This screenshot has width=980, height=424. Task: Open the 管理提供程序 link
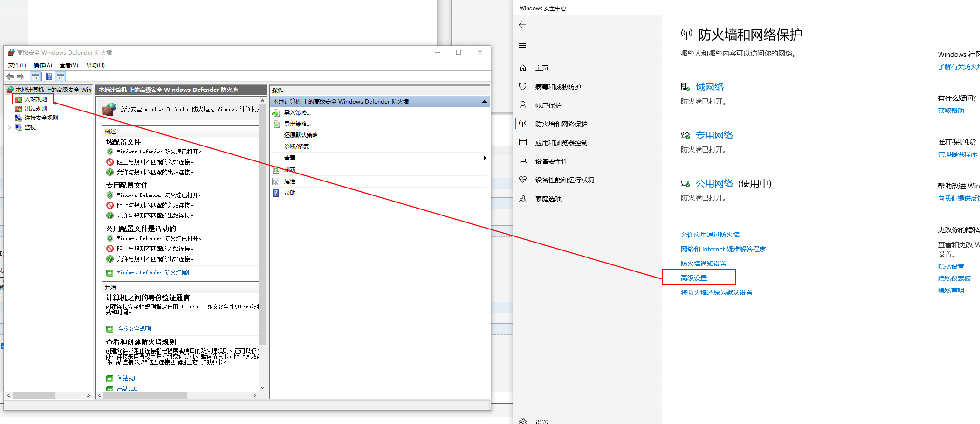(x=958, y=155)
